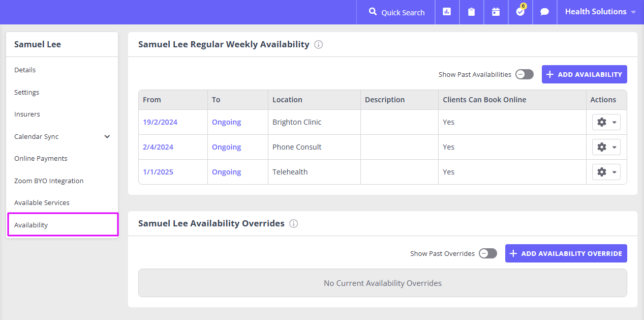644x320 pixels.
Task: Open Health Solutions account dropdown
Action: click(600, 12)
